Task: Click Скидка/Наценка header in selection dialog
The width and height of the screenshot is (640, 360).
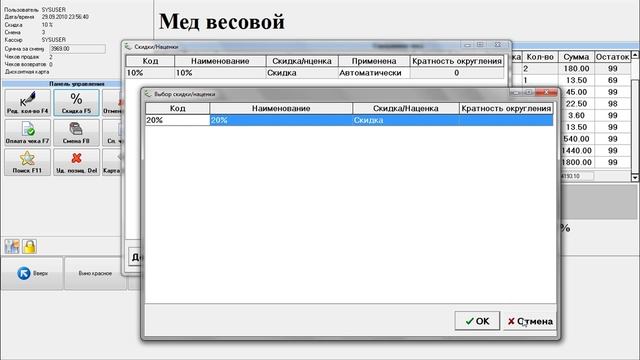Action: click(x=406, y=108)
